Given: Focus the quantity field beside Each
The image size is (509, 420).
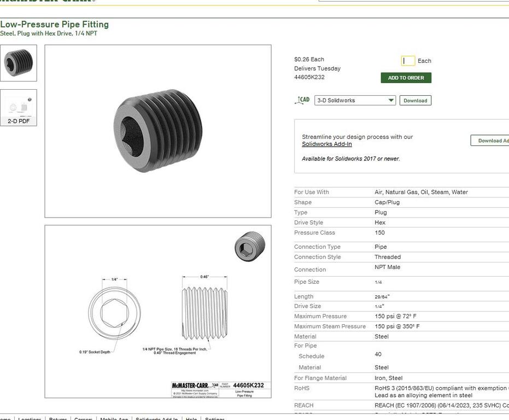Looking at the screenshot, I should pyautogui.click(x=408, y=61).
